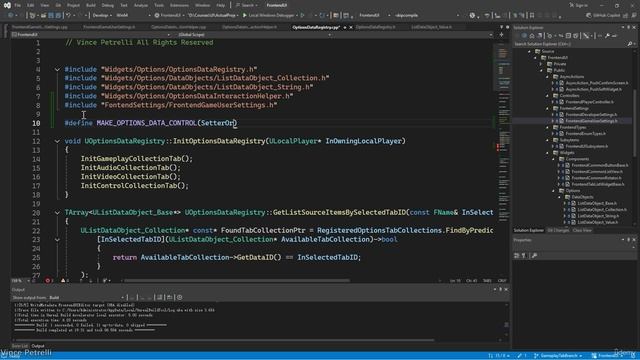Screen dimensions: 640x360
Task: Click Sign in at top right
Action: click(578, 5)
